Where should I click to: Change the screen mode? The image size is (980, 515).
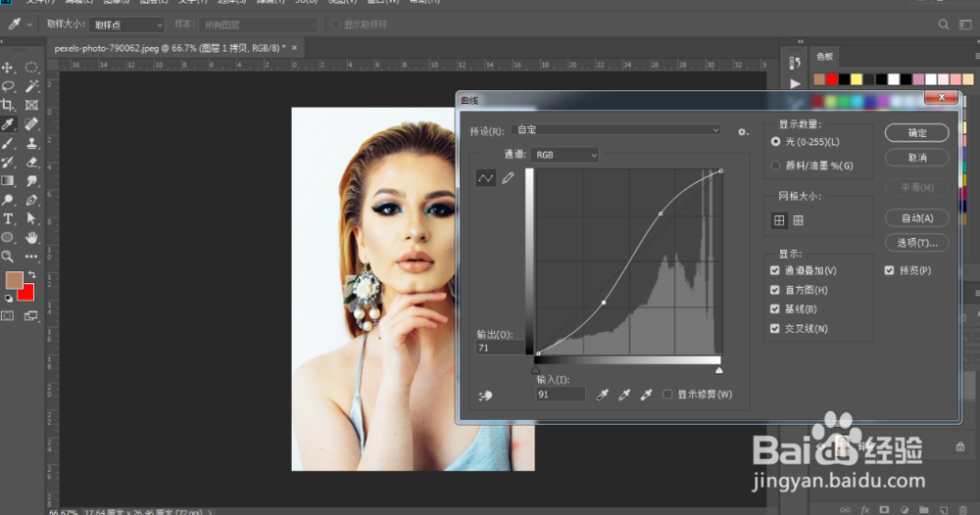(x=31, y=316)
